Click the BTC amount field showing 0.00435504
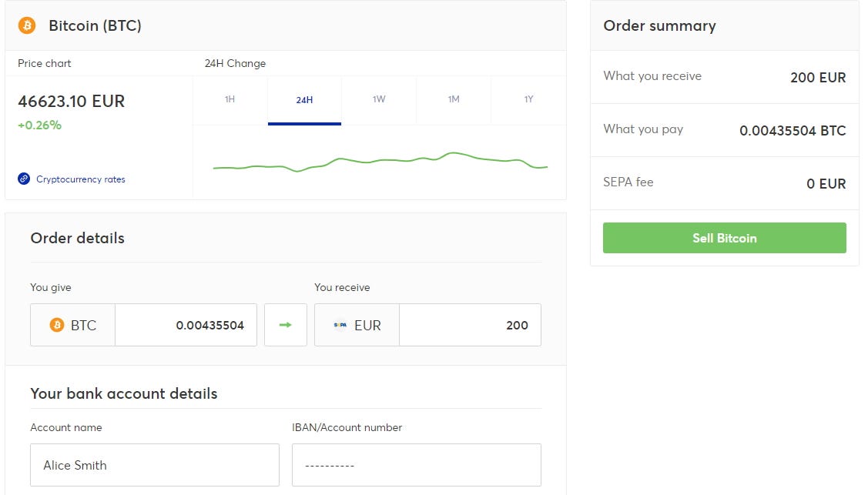 186,325
